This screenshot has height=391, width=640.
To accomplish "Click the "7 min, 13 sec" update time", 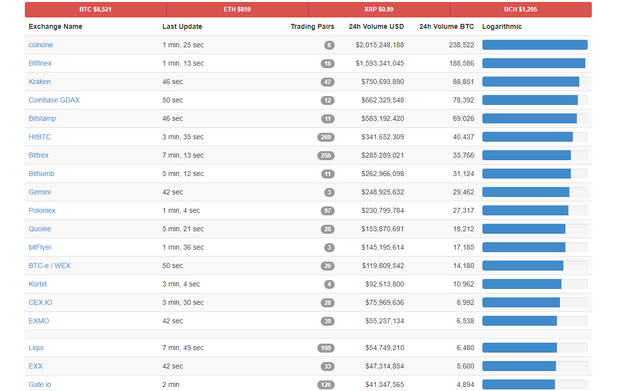I will 183,155.
